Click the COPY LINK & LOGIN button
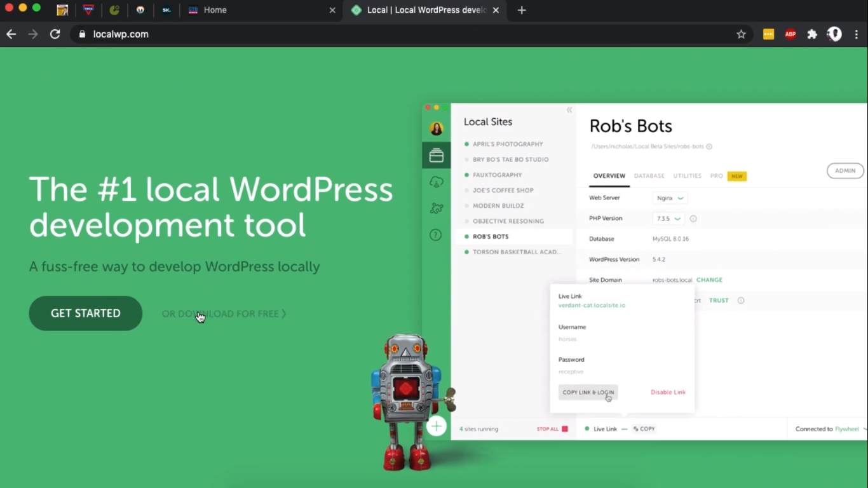868x488 pixels. (588, 392)
